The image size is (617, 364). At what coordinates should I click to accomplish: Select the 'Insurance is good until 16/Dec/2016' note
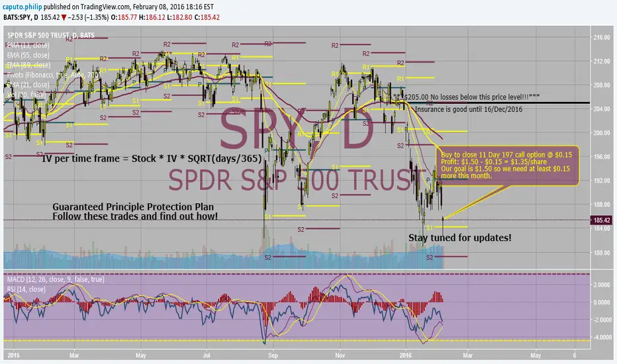point(469,109)
